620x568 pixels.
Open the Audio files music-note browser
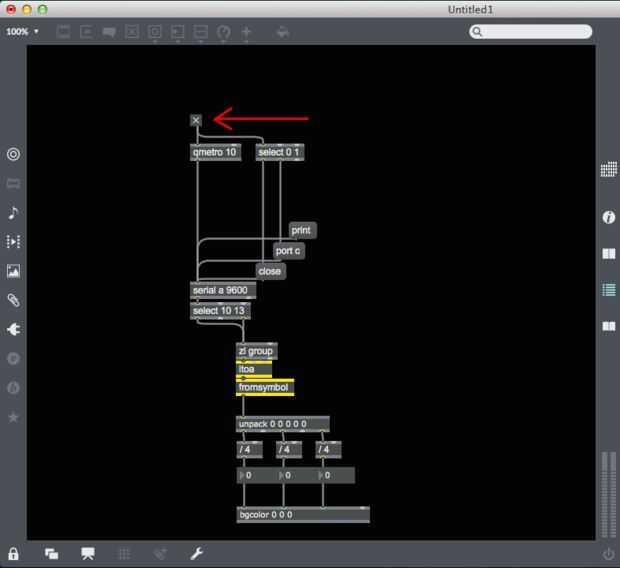(x=13, y=212)
